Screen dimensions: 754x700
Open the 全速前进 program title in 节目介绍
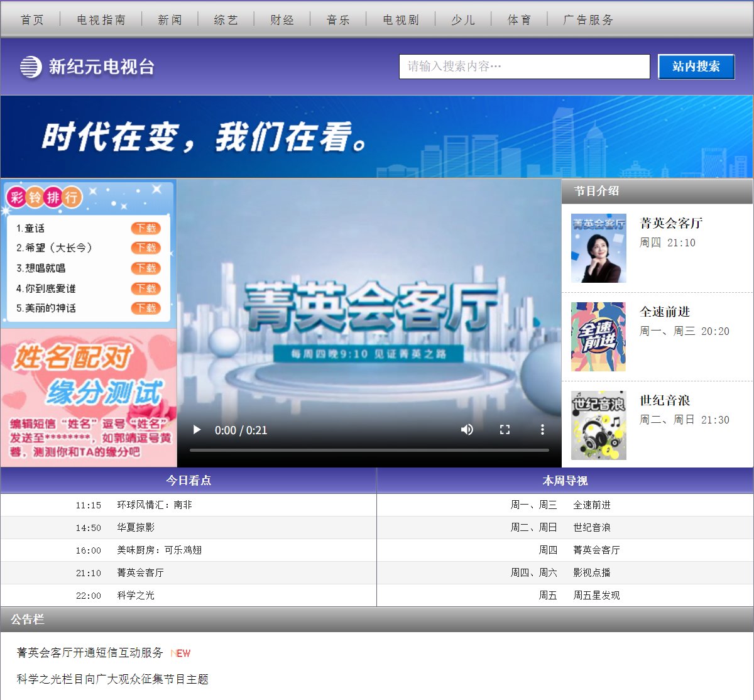(x=665, y=312)
